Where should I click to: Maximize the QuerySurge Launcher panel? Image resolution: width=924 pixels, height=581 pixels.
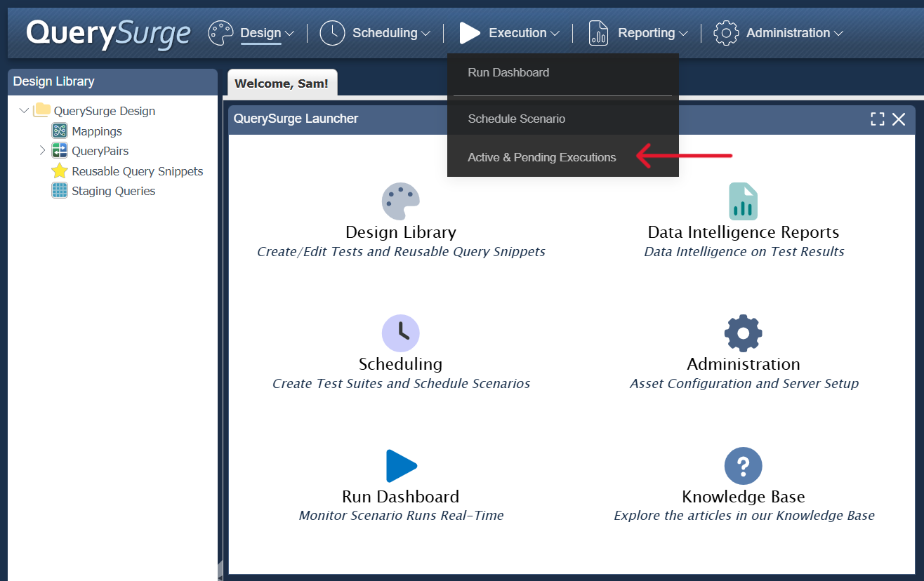tap(878, 119)
